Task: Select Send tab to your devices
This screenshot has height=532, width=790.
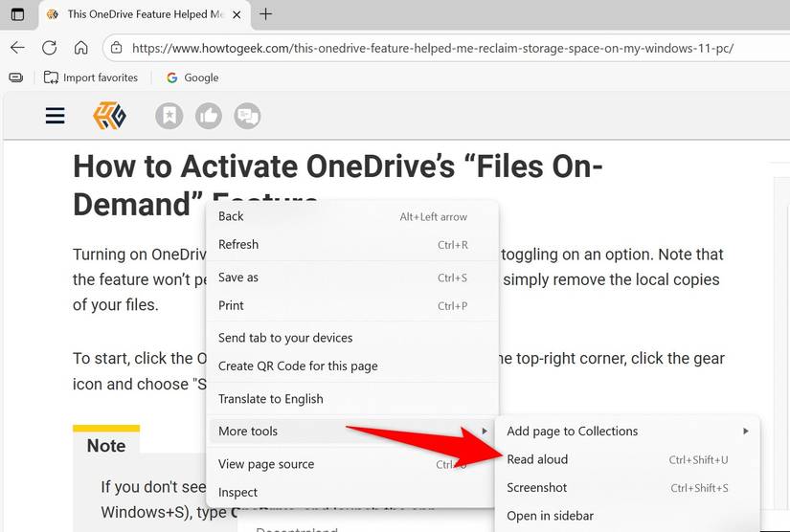Action: (352, 338)
